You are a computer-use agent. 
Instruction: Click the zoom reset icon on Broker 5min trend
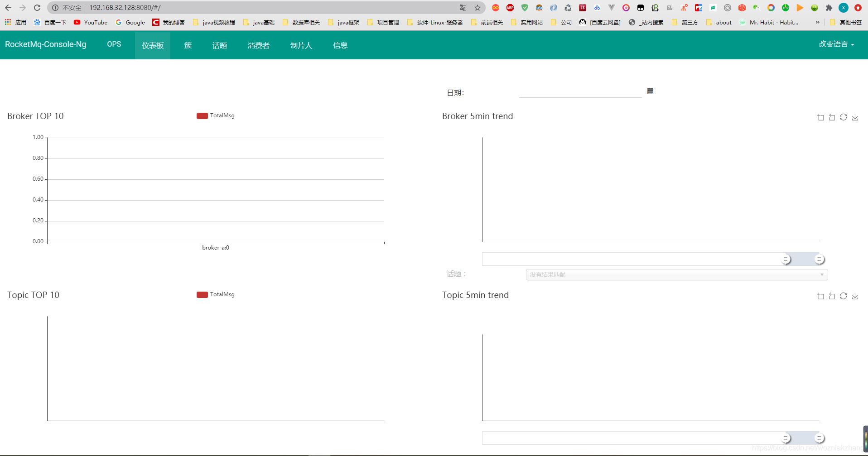[x=832, y=117]
